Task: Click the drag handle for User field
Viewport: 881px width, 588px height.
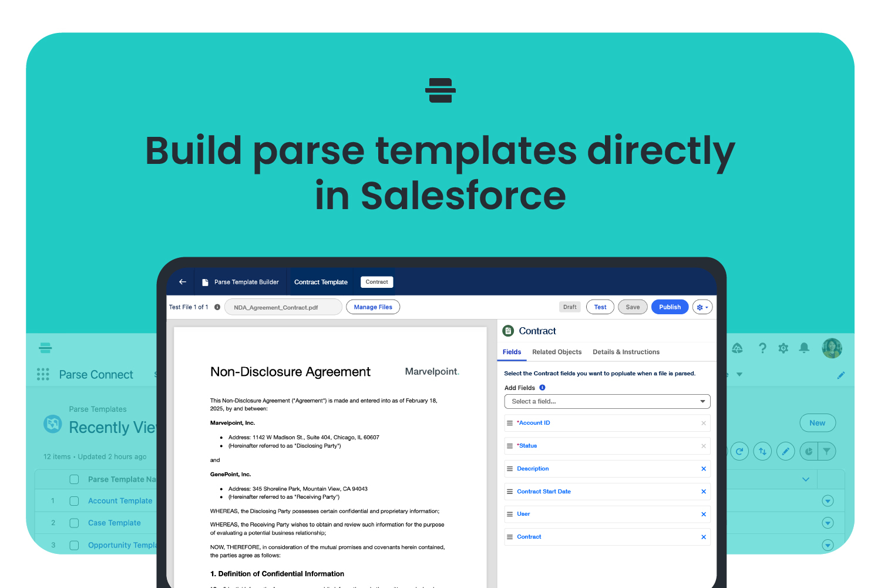Action: [x=510, y=514]
